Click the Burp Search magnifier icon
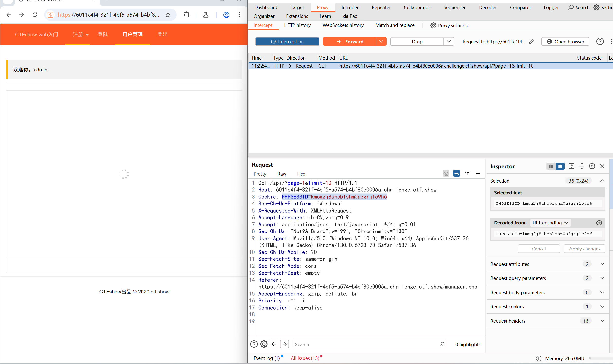The height and width of the screenshot is (364, 613). [x=571, y=7]
